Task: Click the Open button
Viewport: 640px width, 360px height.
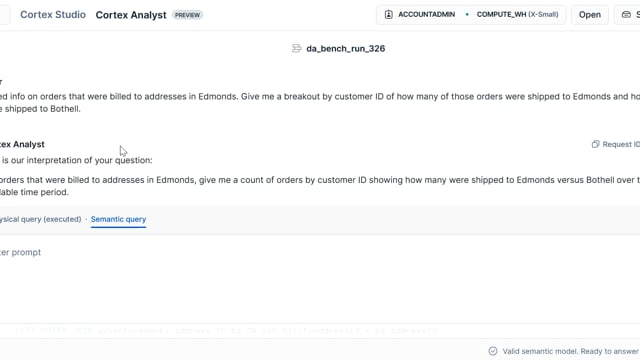Action: tap(590, 15)
